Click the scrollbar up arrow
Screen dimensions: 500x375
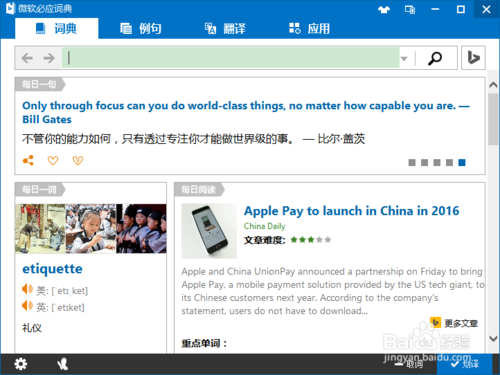coord(493,85)
